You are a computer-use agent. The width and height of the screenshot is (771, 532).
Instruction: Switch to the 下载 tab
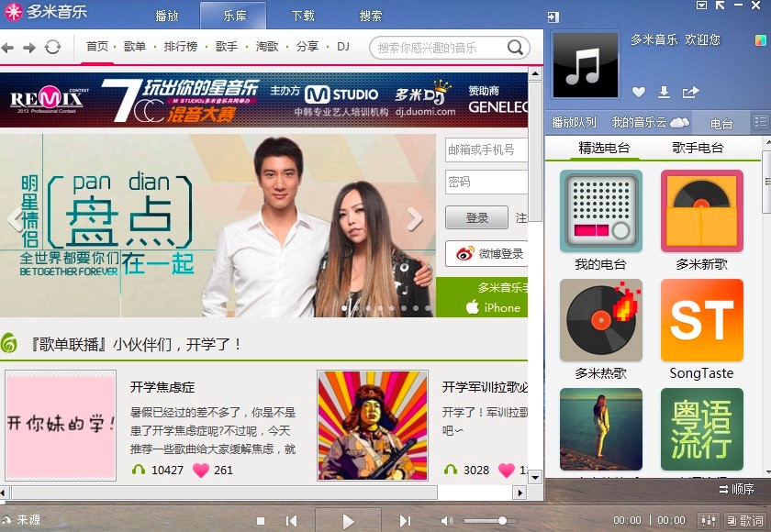pos(302,16)
